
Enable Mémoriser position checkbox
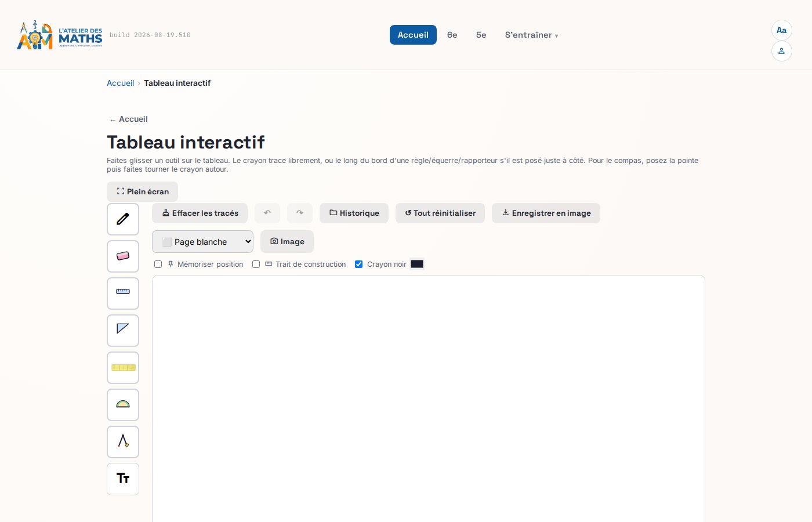click(x=158, y=264)
